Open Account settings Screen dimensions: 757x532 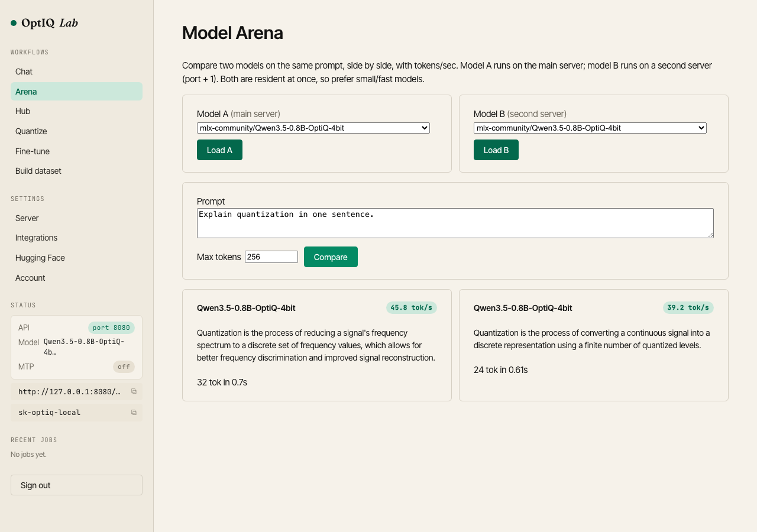pyautogui.click(x=76, y=278)
